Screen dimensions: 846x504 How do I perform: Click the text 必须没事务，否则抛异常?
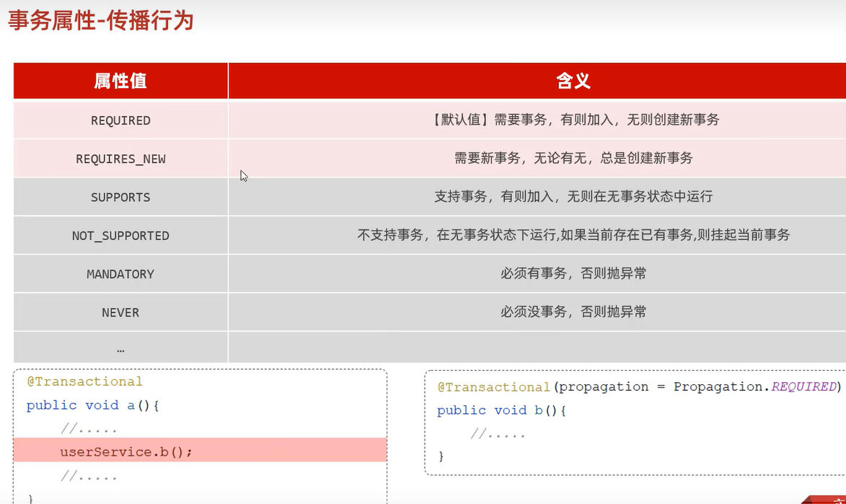pos(573,311)
